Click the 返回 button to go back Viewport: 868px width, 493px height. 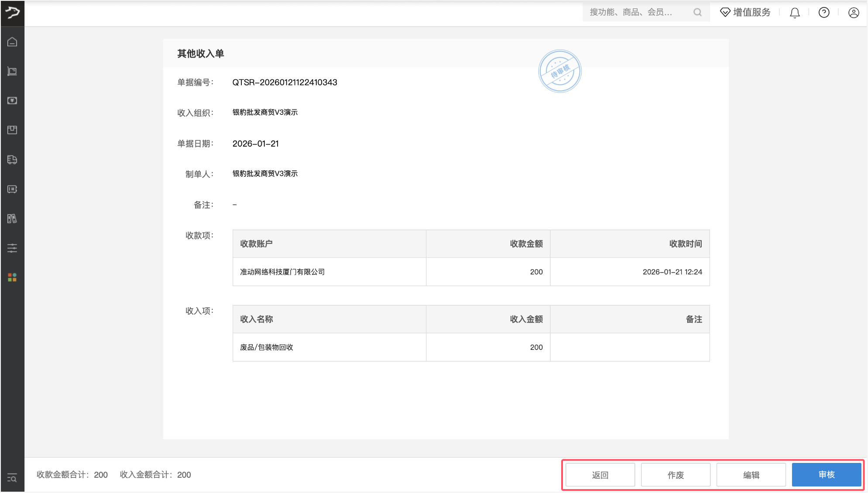600,475
